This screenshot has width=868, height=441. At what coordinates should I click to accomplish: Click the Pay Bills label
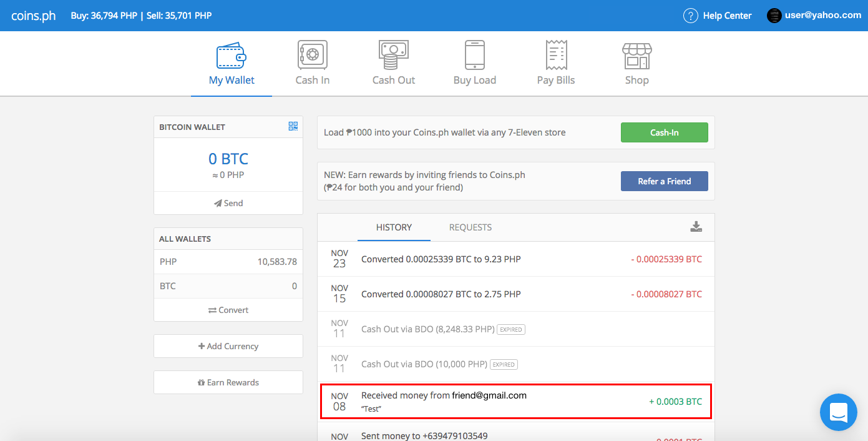click(x=556, y=80)
